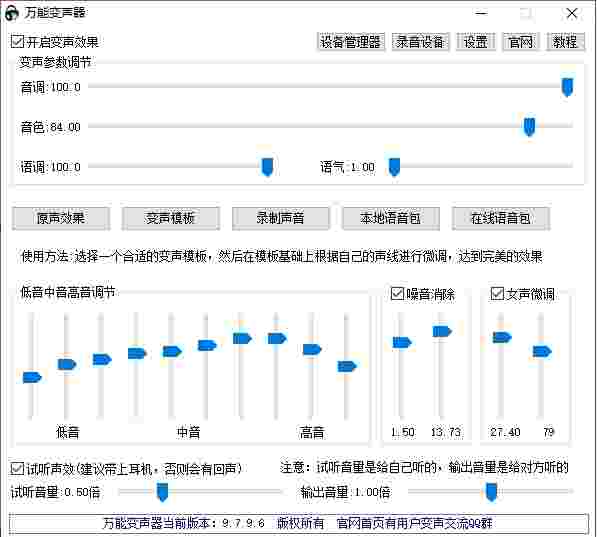Click the tenth equalizer band slider handle
This screenshot has height=537, width=597.
tap(347, 366)
